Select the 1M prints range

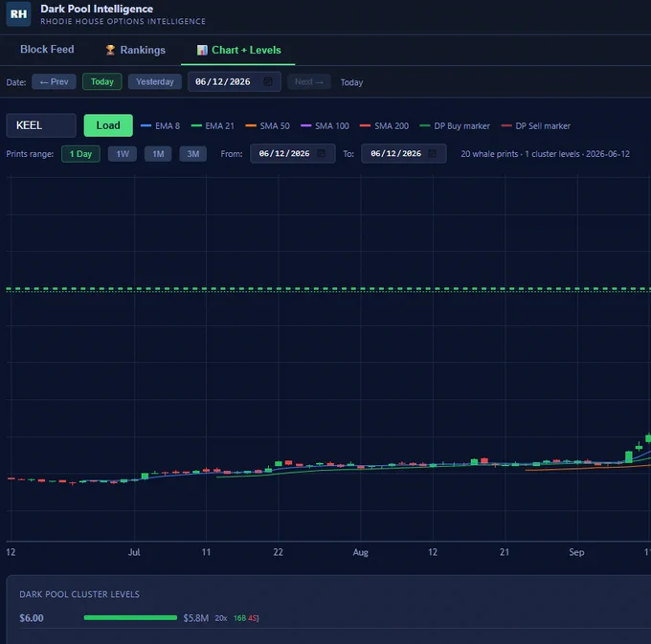158,154
